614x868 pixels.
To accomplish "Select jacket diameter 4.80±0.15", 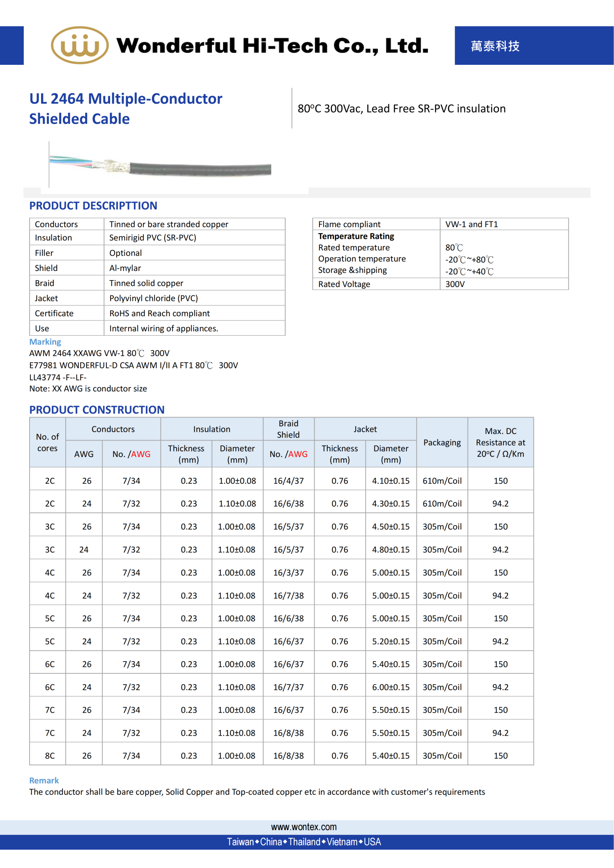I will click(391, 550).
